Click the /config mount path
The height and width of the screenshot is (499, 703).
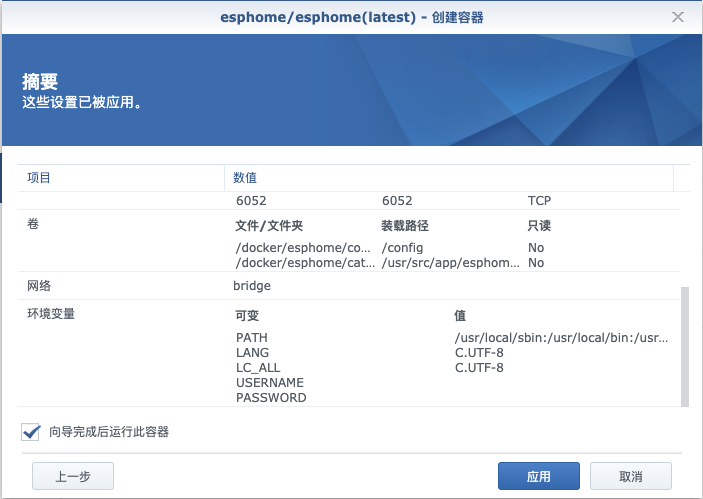pyautogui.click(x=402, y=248)
